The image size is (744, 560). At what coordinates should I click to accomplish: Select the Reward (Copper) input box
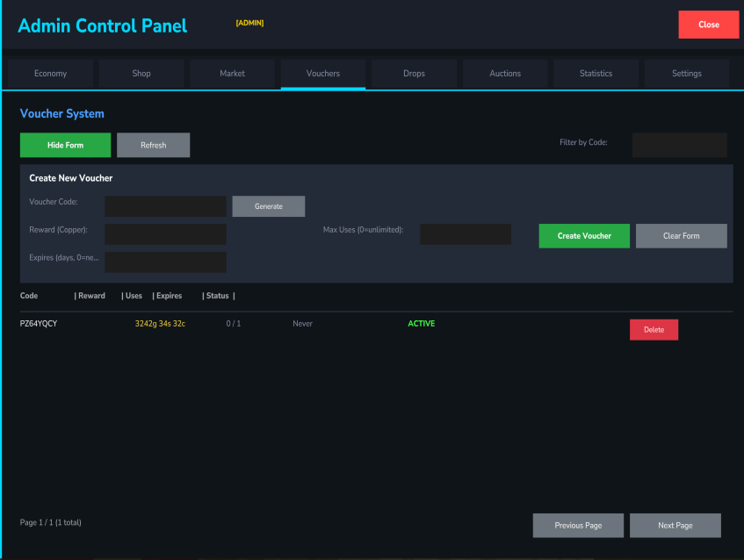point(165,234)
